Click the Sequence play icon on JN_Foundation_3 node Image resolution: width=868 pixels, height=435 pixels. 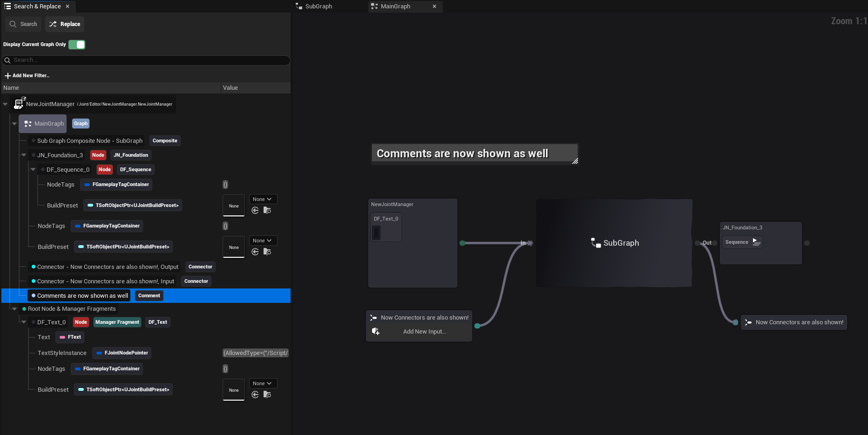point(756,242)
